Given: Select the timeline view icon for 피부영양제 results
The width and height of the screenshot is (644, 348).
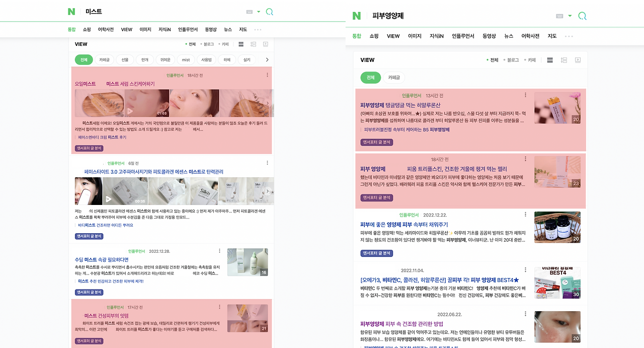Looking at the screenshot, I should [563, 59].
